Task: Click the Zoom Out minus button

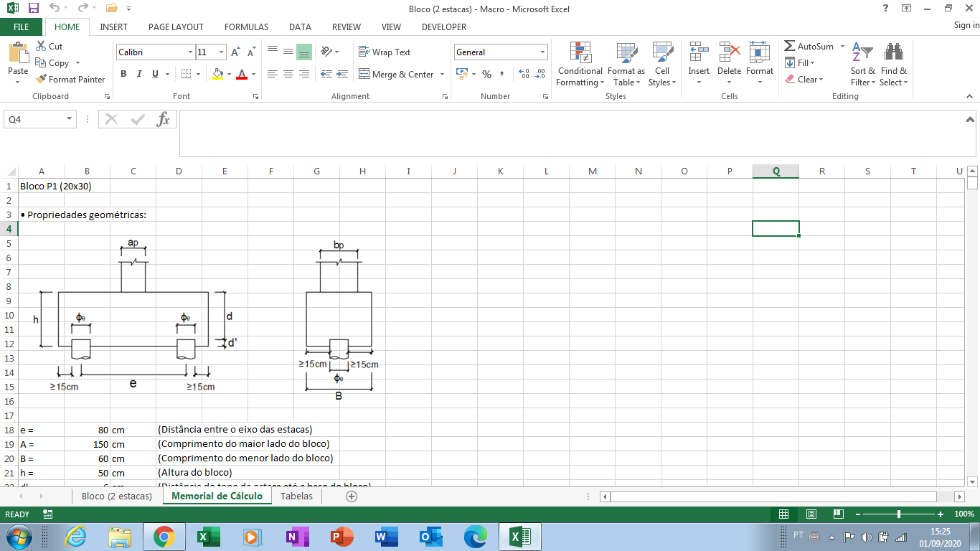Action: 858,514
